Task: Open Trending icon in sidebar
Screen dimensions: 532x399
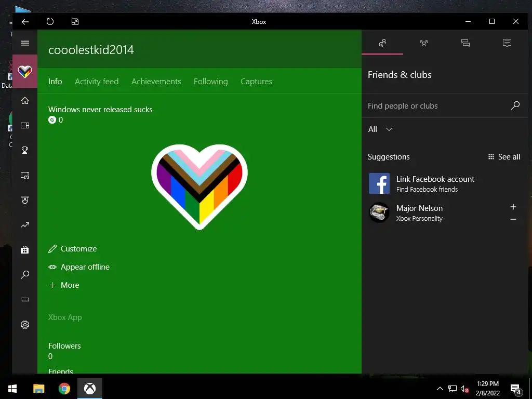Action: (x=25, y=225)
